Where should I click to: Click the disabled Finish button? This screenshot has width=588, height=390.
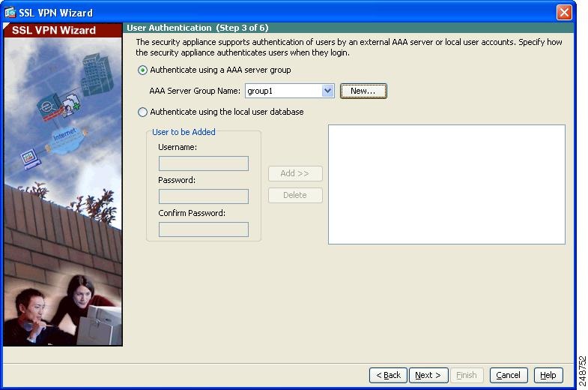click(467, 375)
